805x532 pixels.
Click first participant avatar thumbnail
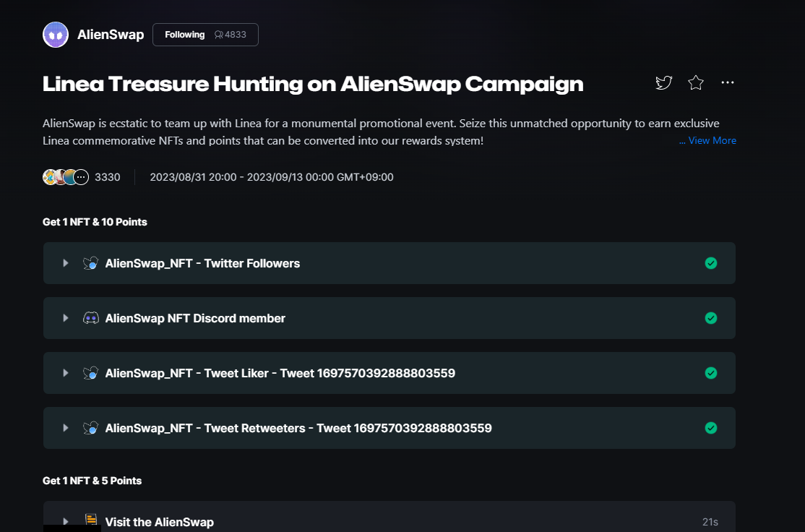point(49,176)
